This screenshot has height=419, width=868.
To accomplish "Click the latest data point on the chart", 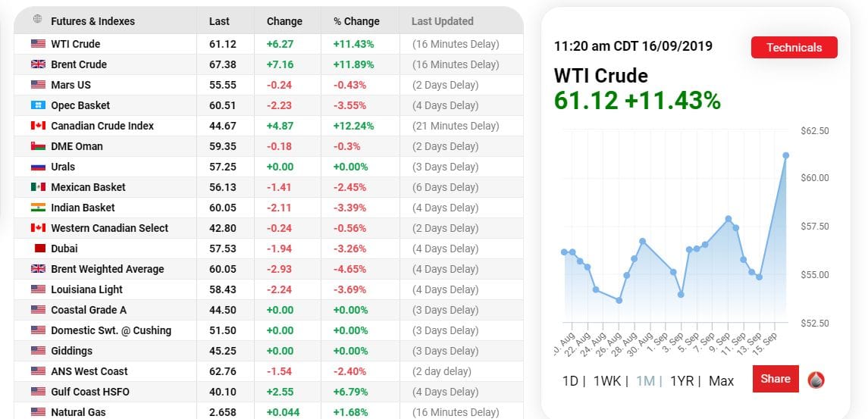I will (x=785, y=155).
